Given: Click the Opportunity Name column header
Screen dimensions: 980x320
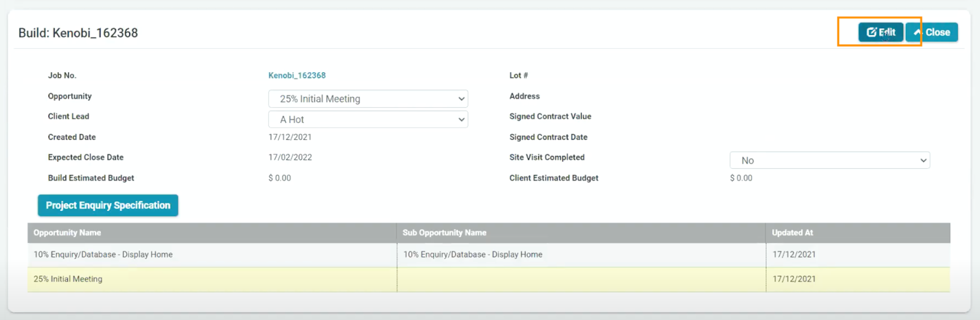Looking at the screenshot, I should pos(67,233).
